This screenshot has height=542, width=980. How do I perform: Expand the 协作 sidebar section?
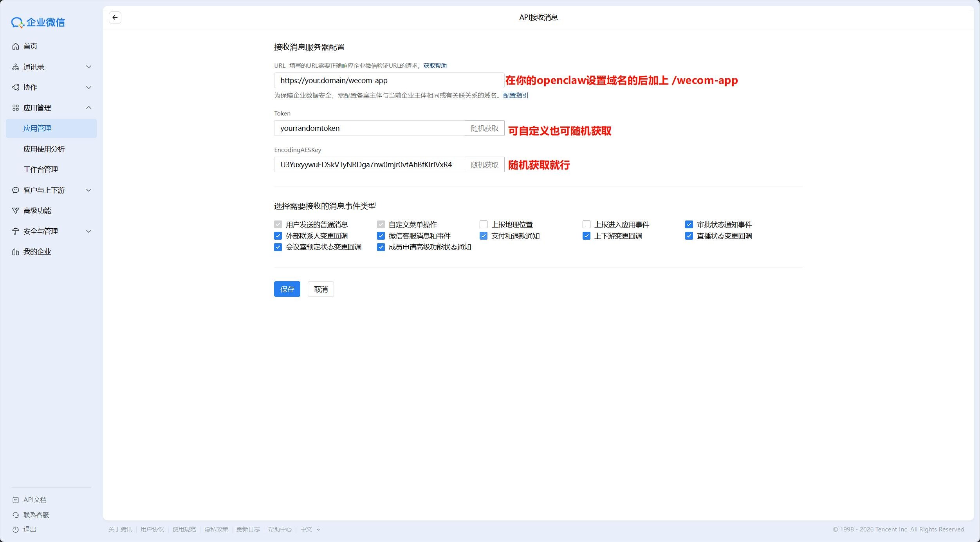88,87
